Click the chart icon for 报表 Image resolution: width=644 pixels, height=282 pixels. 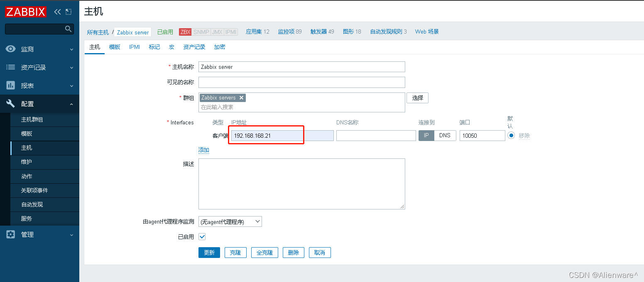pyautogui.click(x=11, y=85)
